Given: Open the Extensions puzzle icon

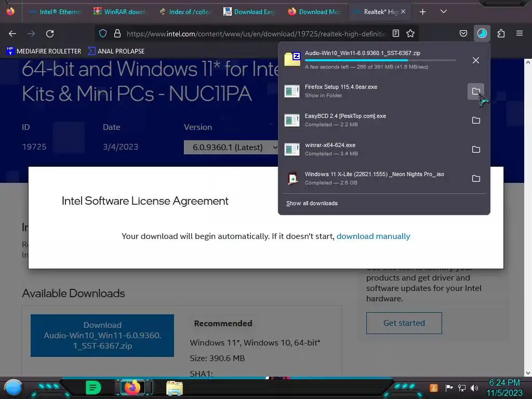Looking at the screenshot, I should 501,34.
